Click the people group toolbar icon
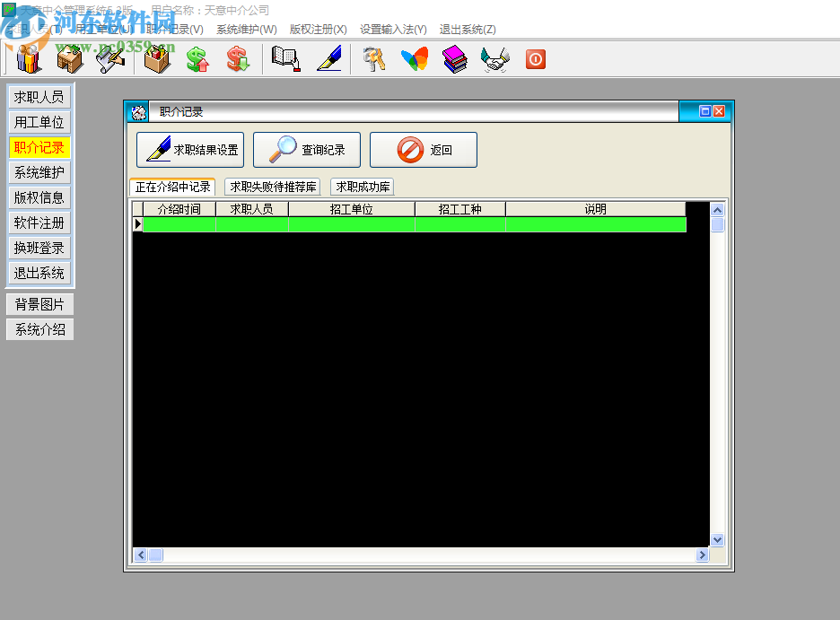This screenshot has height=620, width=840. click(x=29, y=59)
